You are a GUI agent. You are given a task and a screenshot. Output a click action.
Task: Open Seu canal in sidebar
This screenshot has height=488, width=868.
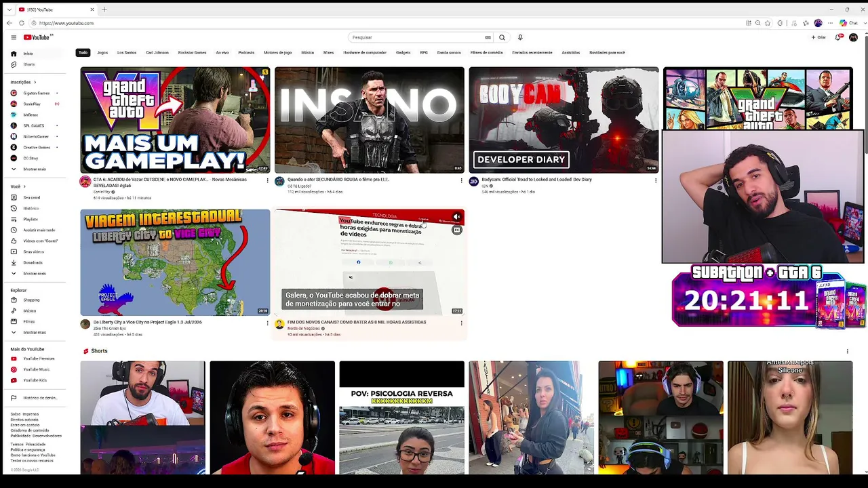(x=31, y=197)
